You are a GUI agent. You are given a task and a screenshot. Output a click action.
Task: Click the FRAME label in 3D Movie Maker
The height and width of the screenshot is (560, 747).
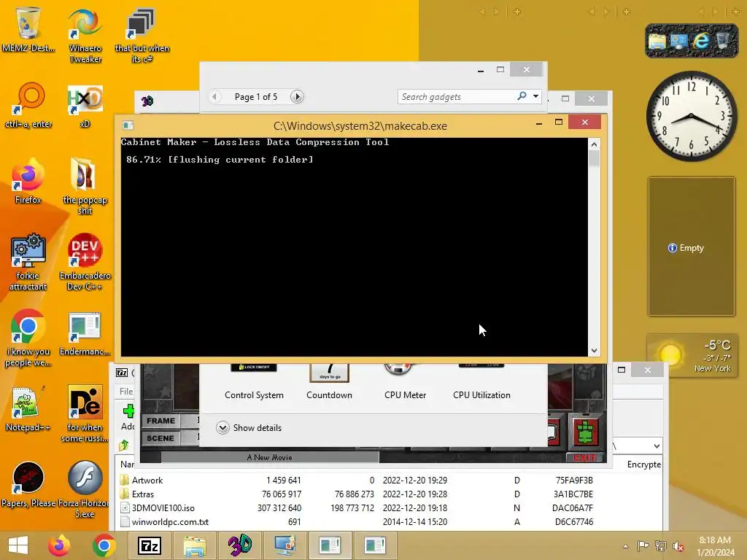click(161, 421)
